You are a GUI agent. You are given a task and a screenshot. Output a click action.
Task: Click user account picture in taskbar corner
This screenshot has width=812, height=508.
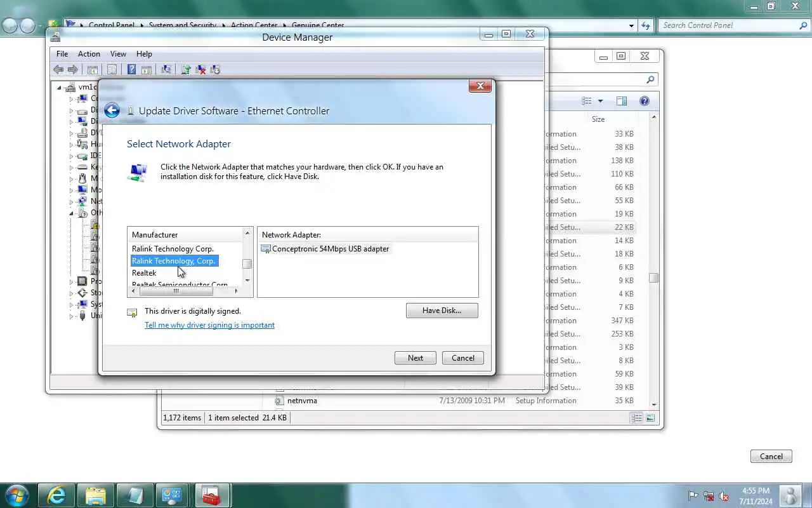[x=790, y=496]
